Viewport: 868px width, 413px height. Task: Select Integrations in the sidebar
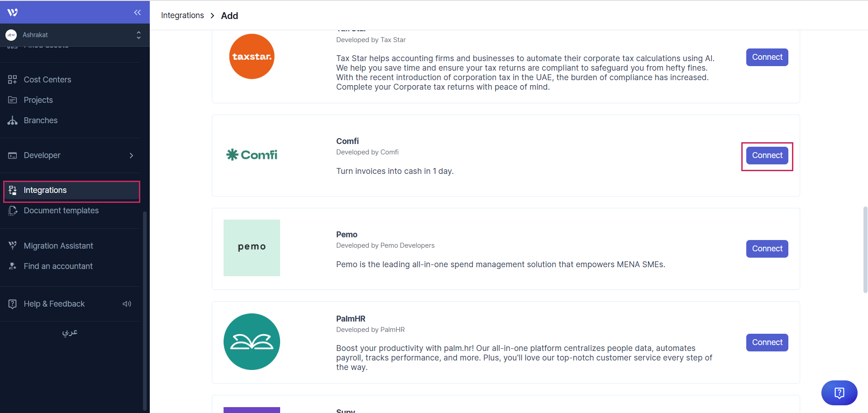(45, 190)
